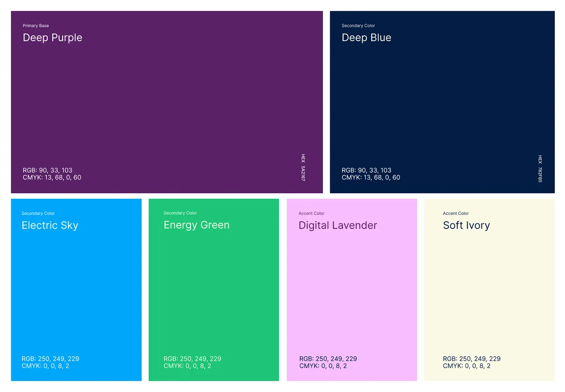Select the RGB value line on the Electric Sky card
565x392 pixels.
click(x=50, y=359)
